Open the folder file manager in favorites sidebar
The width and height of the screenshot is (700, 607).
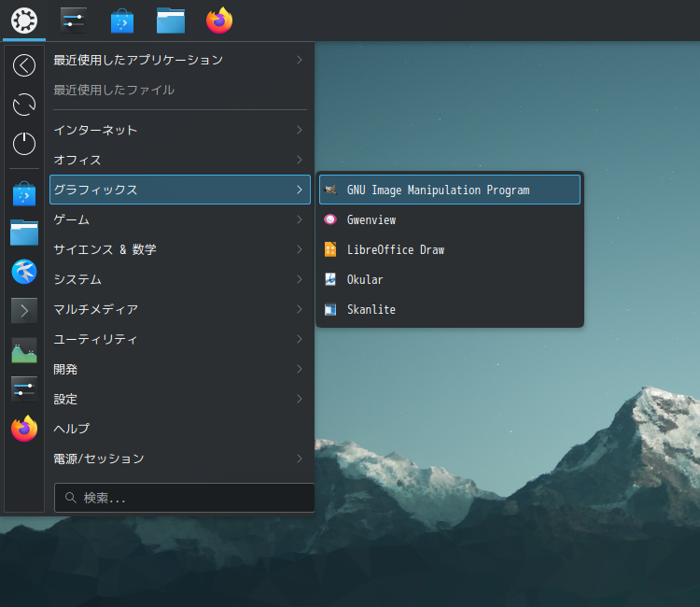[24, 233]
